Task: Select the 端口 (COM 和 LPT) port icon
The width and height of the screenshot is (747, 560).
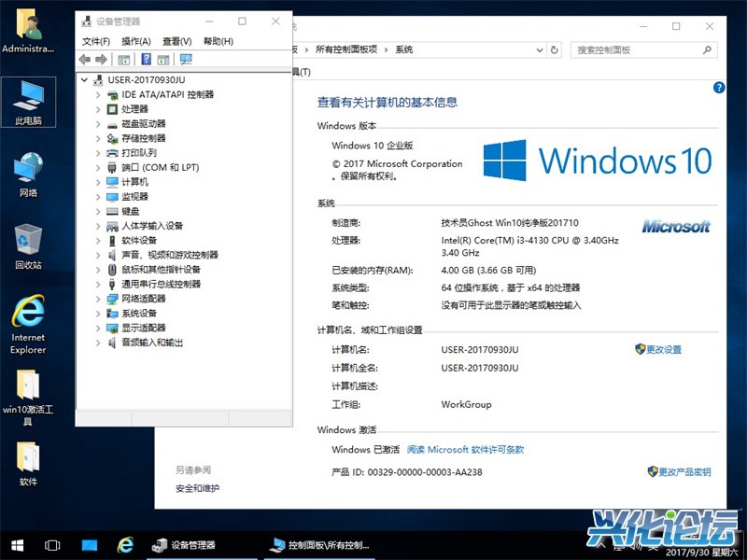Action: (112, 168)
